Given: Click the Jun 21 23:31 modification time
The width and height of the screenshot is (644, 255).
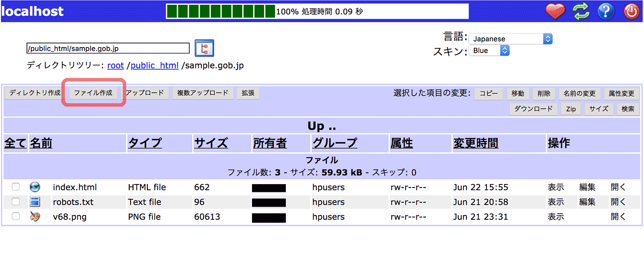Looking at the screenshot, I should [x=481, y=217].
